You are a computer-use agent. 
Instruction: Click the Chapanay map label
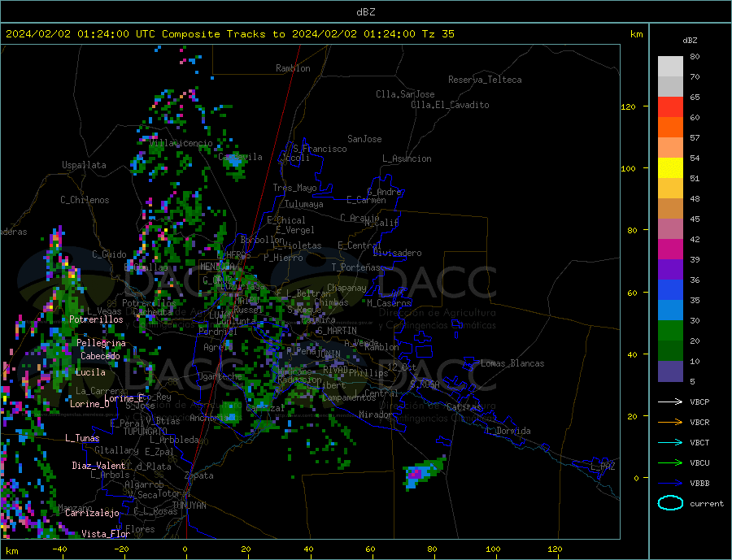[x=346, y=288]
